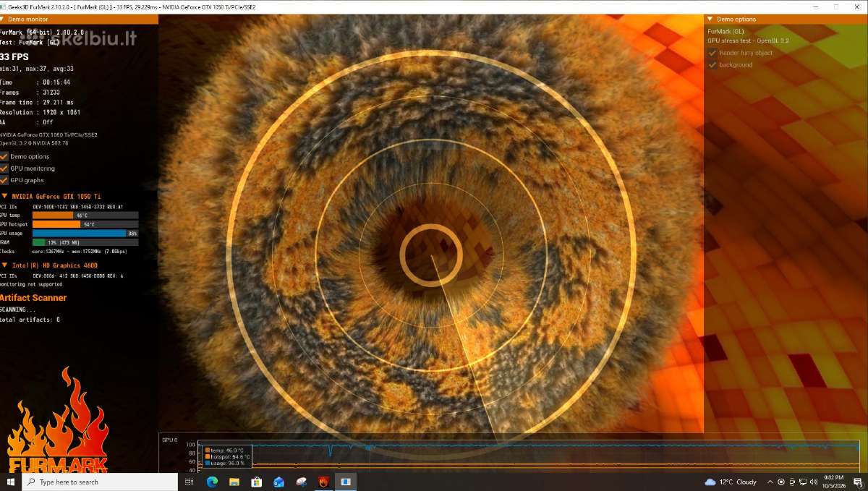The image size is (868, 491).
Task: Toggle the background checkbox
Action: [712, 64]
